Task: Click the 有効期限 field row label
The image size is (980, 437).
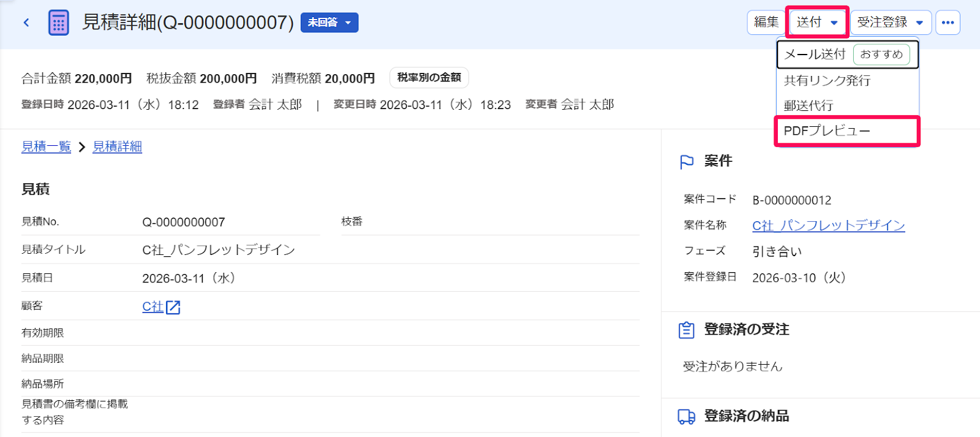Action: [x=43, y=333]
